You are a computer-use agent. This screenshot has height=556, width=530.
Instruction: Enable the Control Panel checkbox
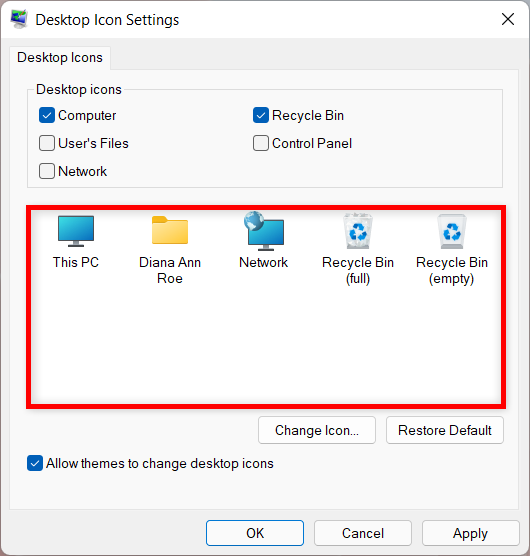[x=261, y=143]
